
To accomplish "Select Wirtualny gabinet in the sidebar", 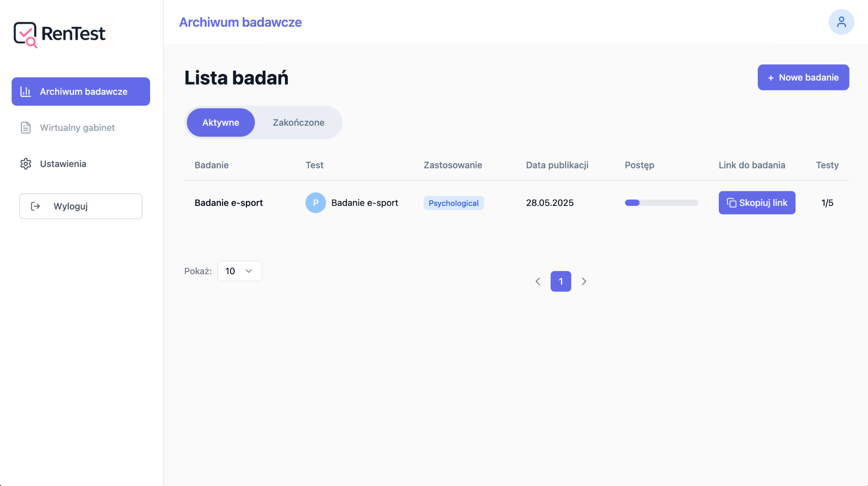I will [77, 128].
